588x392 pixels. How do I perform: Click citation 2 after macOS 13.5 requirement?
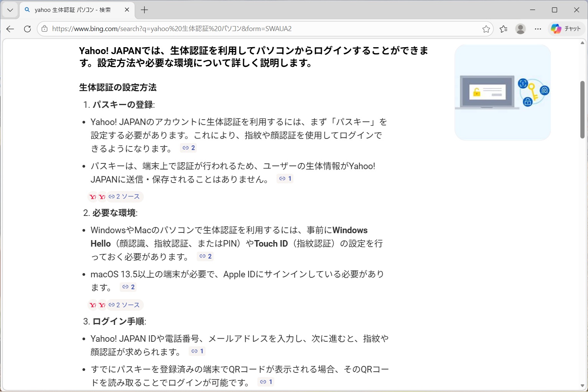[x=128, y=287]
